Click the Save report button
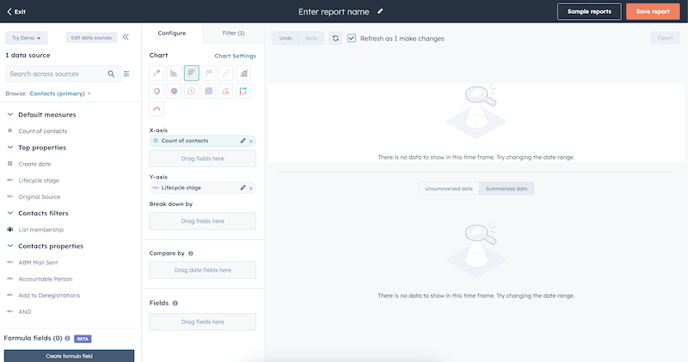Image resolution: width=688 pixels, height=362 pixels. [x=653, y=11]
